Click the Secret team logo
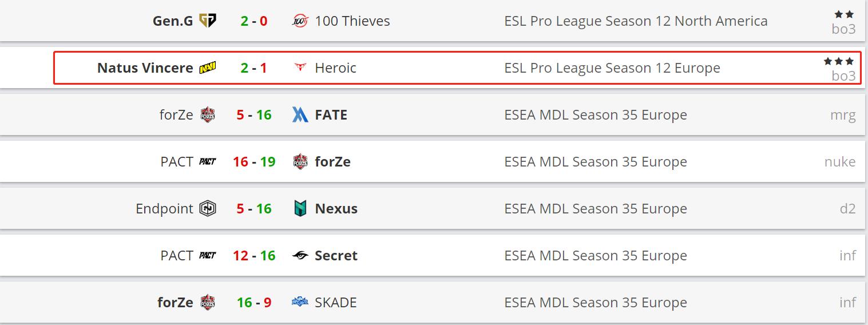 pyautogui.click(x=300, y=256)
